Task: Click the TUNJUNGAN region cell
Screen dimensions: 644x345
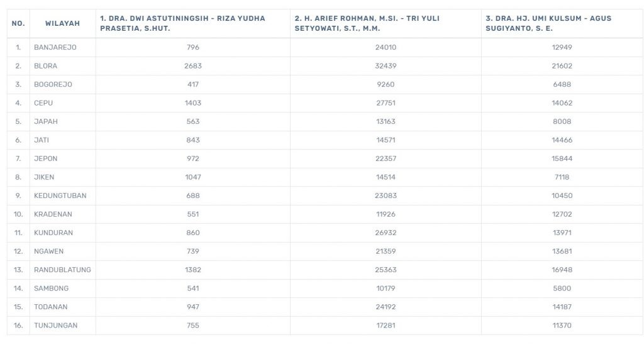Action: pos(56,326)
